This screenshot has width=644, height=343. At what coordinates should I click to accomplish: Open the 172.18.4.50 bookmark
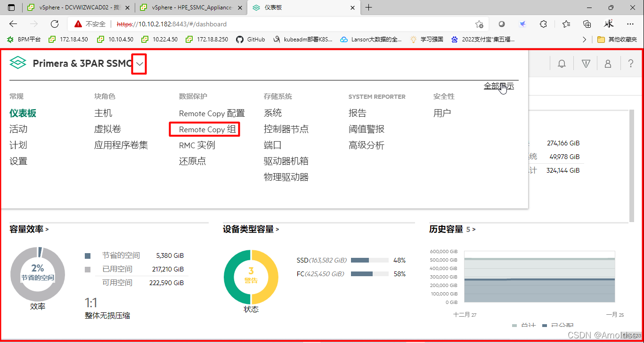(68, 40)
